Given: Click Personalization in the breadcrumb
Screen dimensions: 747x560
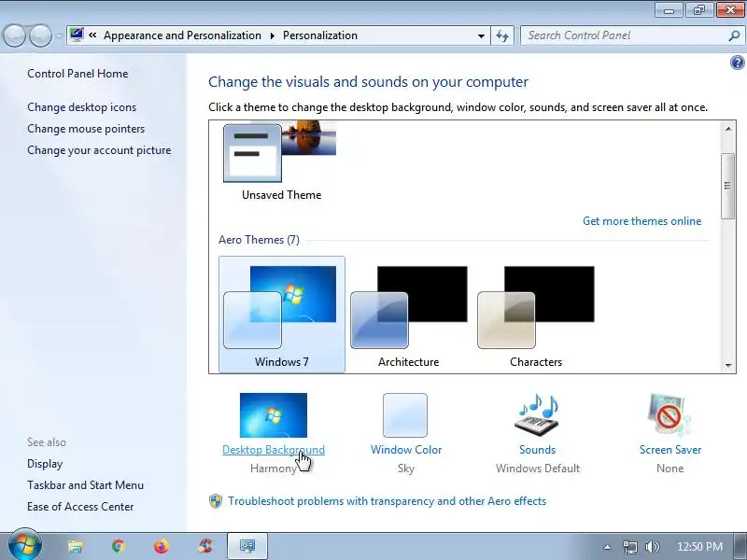Looking at the screenshot, I should [x=320, y=35].
